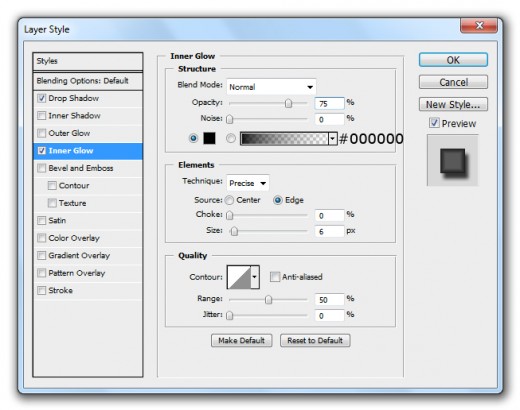Open Stroke settings label
The image size is (520, 410).
(60, 290)
